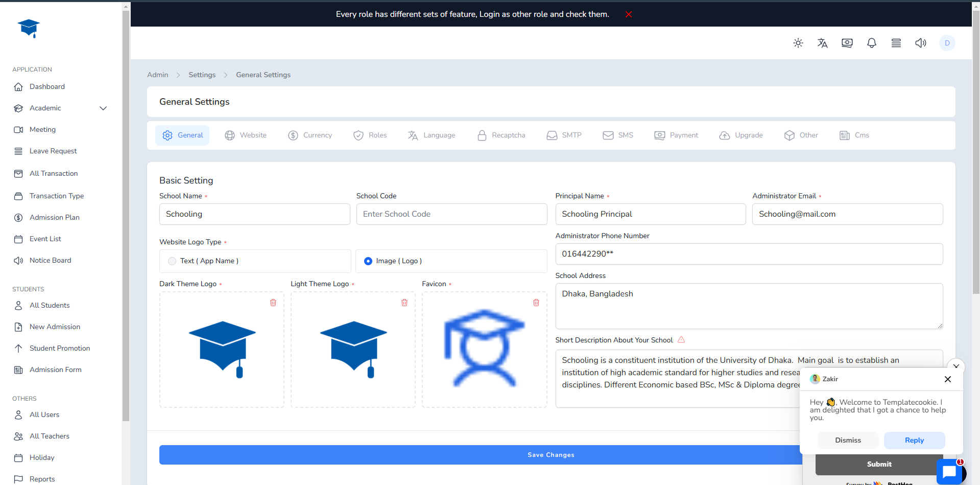Viewport: 980px width, 485px height.
Task: Delete the Favicon image via trash icon
Action: pos(536,303)
